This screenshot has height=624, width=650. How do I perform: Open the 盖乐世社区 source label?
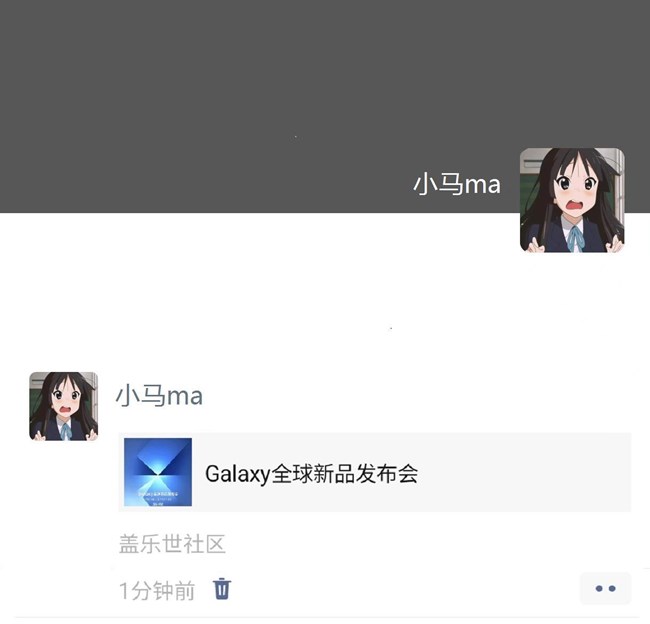coord(172,544)
